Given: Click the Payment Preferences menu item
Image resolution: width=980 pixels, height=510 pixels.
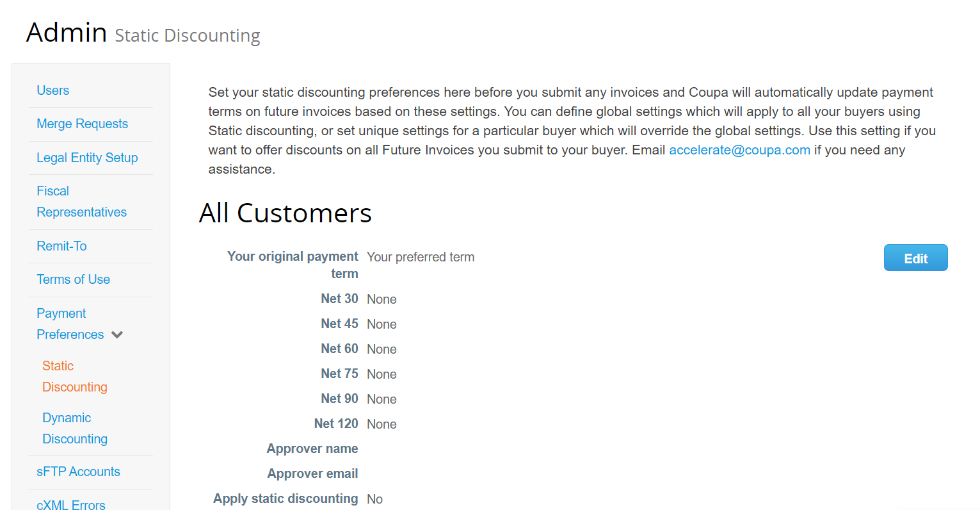Looking at the screenshot, I should point(70,324).
